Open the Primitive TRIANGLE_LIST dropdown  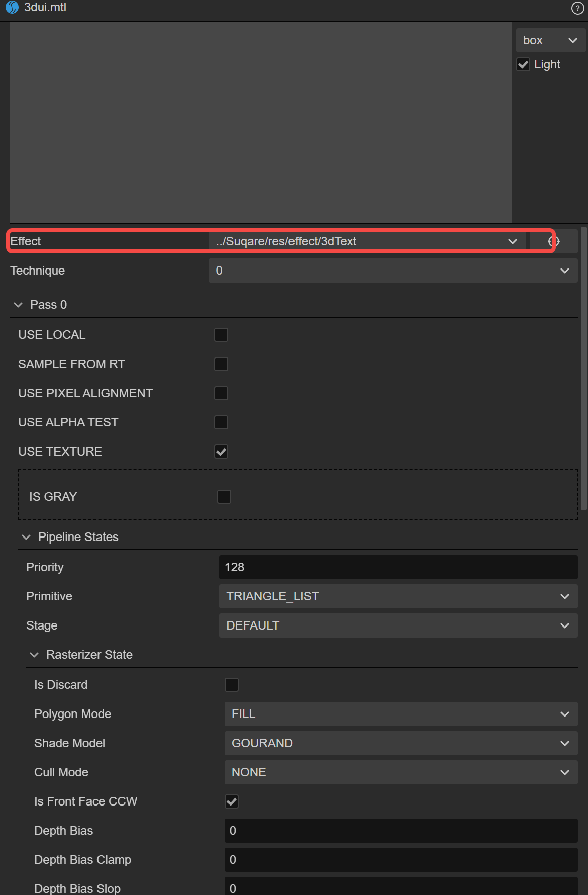[x=398, y=596]
